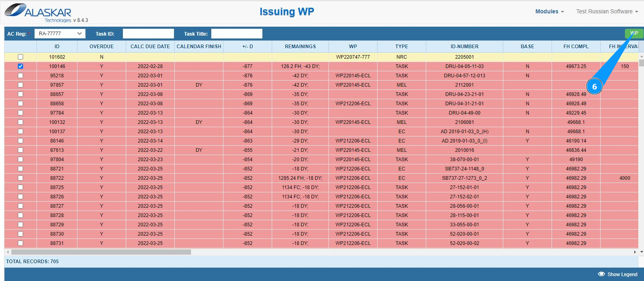The width and height of the screenshot is (644, 281).
Task: Click the date cell 2022-03-22
Action: (150, 150)
